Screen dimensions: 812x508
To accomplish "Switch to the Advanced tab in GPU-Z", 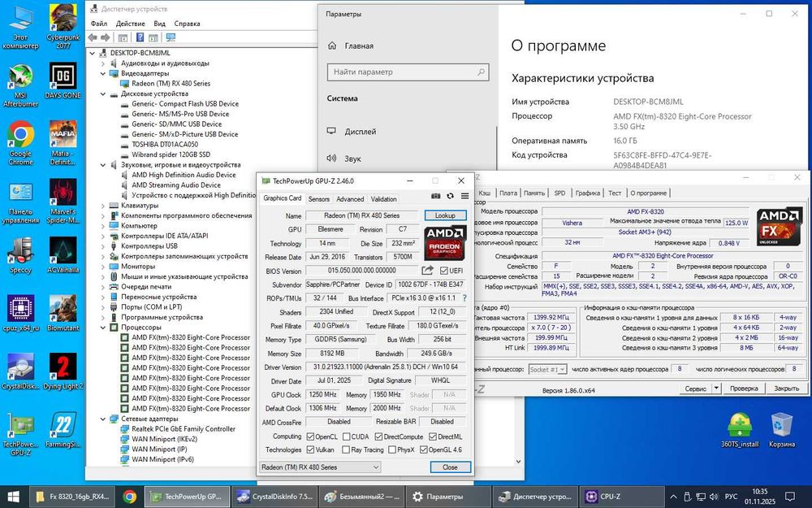I will coord(350,198).
